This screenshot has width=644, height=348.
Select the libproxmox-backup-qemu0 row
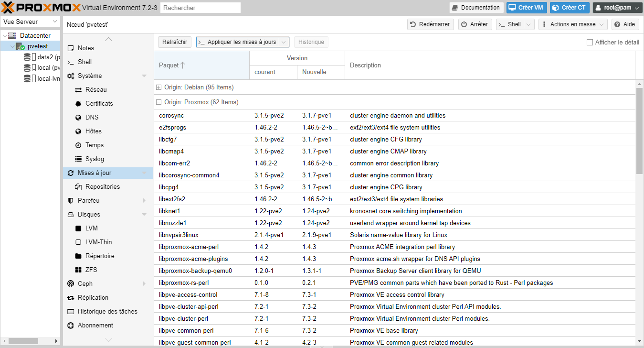click(x=395, y=271)
